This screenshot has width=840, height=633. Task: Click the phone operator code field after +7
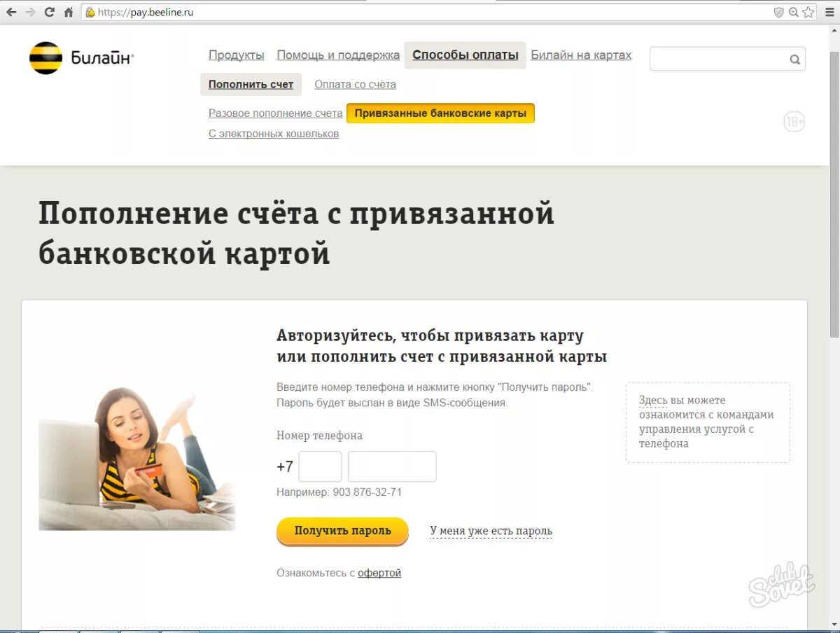[320, 466]
